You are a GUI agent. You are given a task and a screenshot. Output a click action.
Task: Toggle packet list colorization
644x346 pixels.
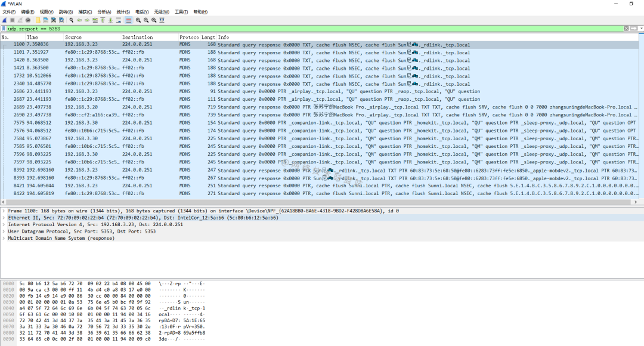129,20
